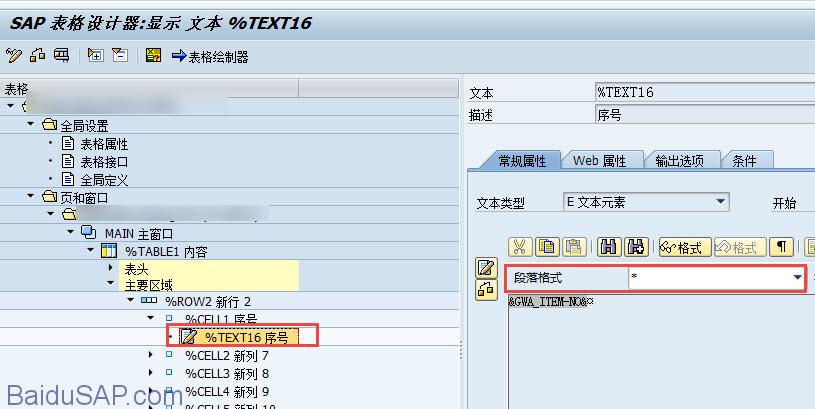Open 表格绘制器 table painter

click(x=210, y=57)
